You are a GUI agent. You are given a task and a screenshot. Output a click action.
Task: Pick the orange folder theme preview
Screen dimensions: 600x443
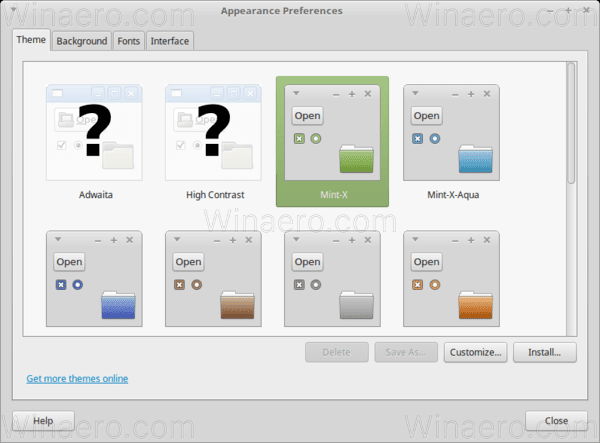[451, 279]
